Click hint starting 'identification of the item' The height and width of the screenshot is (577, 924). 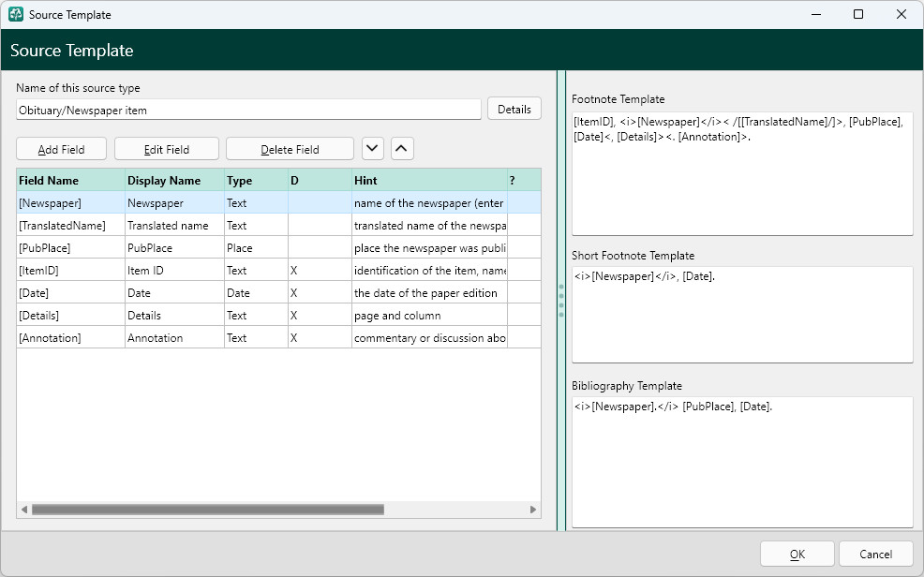coord(429,271)
